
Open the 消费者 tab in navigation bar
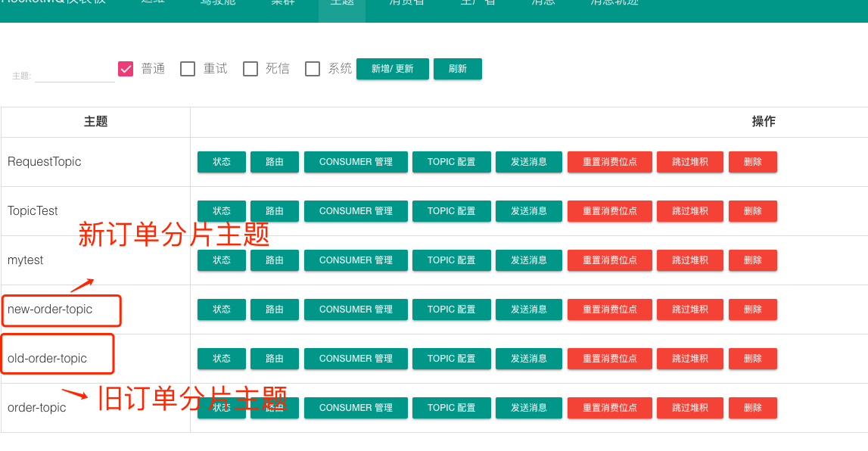[406, 3]
